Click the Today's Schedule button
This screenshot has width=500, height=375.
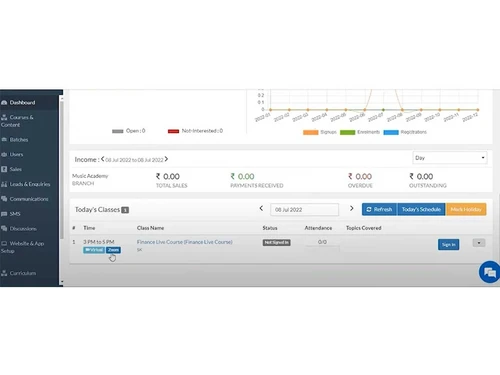421,209
